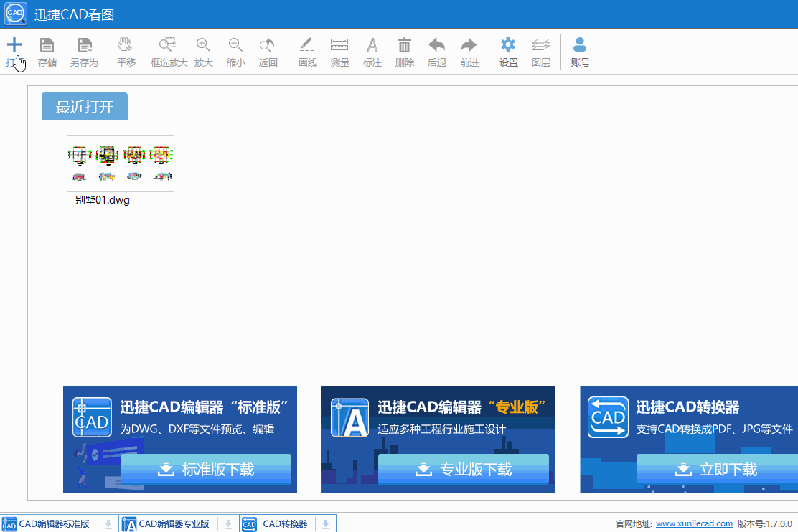This screenshot has width=798, height=532.
Task: Open the 别墅01.dwg drawing thumbnail
Action: point(121,163)
